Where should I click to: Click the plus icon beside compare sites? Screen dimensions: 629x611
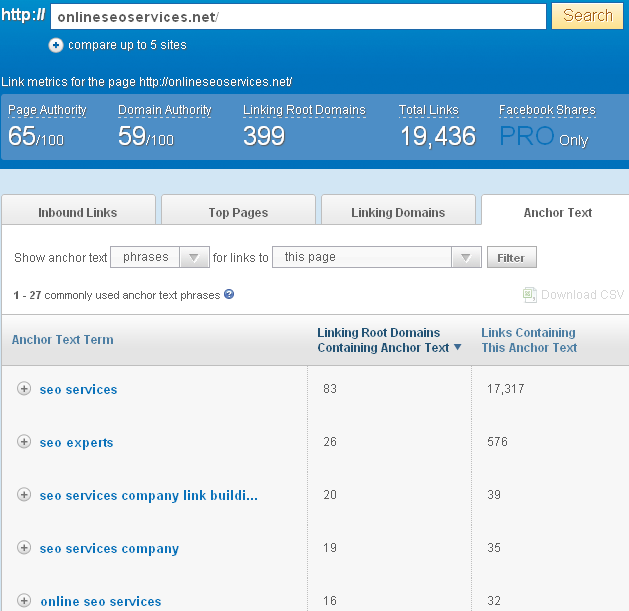tap(56, 45)
